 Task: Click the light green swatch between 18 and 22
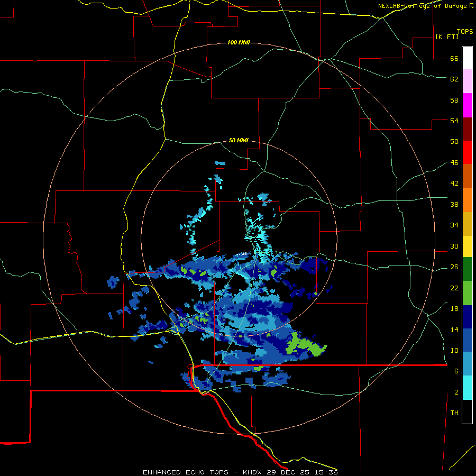pyautogui.click(x=467, y=293)
